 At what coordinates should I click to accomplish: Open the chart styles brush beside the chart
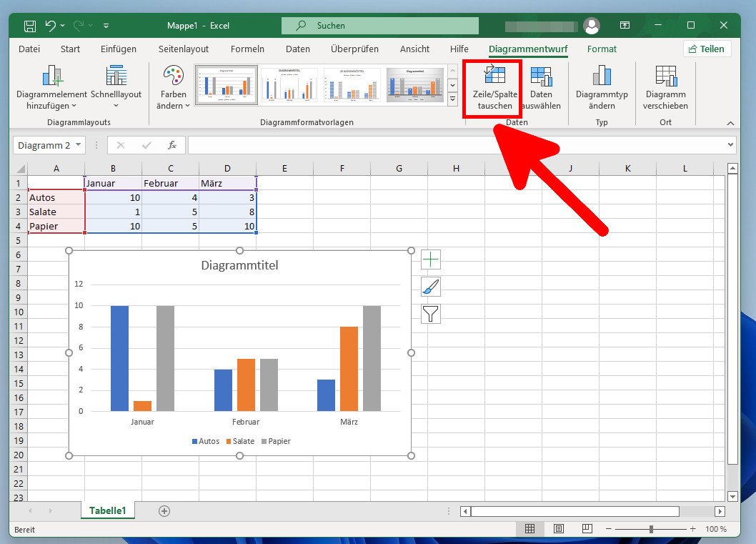[x=431, y=287]
